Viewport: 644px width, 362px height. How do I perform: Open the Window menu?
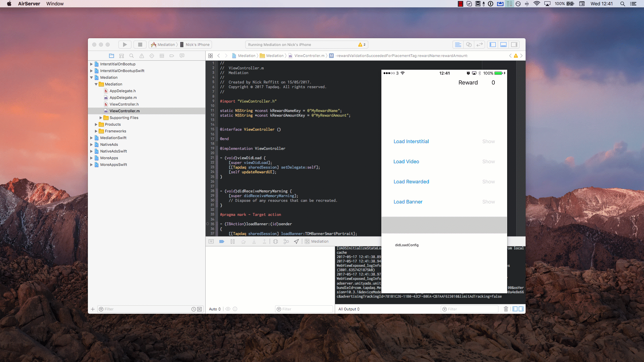[x=55, y=4]
